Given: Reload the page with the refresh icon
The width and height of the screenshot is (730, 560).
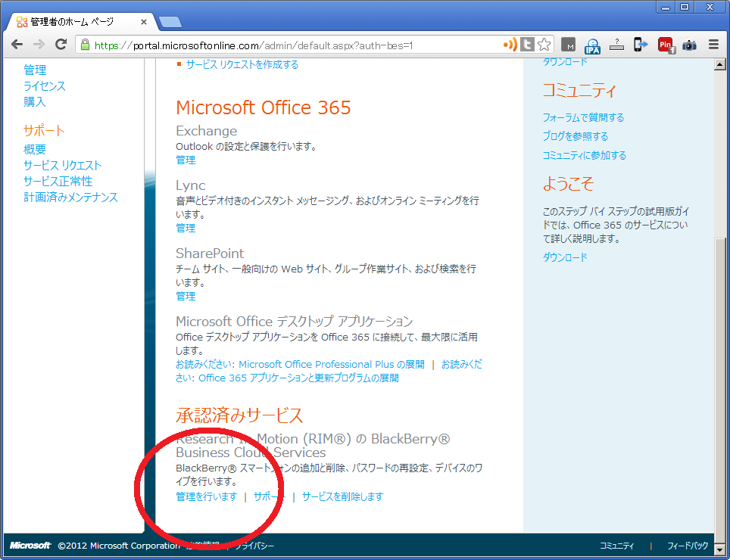Looking at the screenshot, I should point(61,45).
